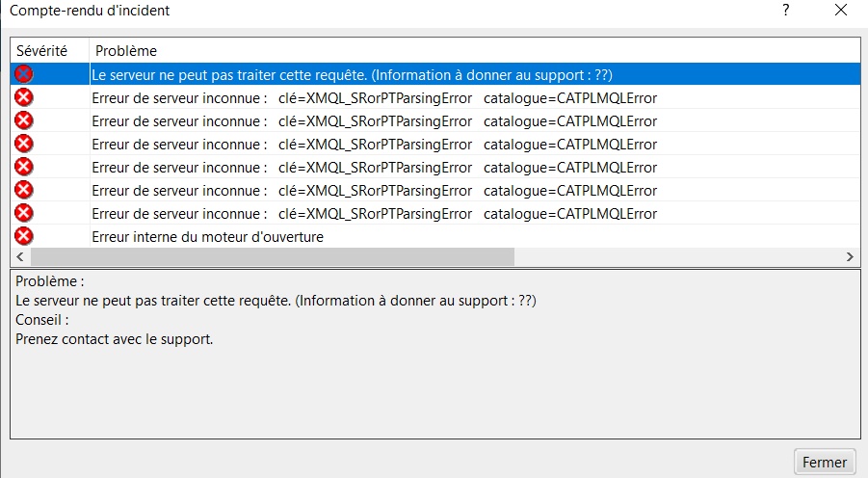The image size is (868, 478).
Task: Click the error icon in the third row
Action: [x=24, y=120]
